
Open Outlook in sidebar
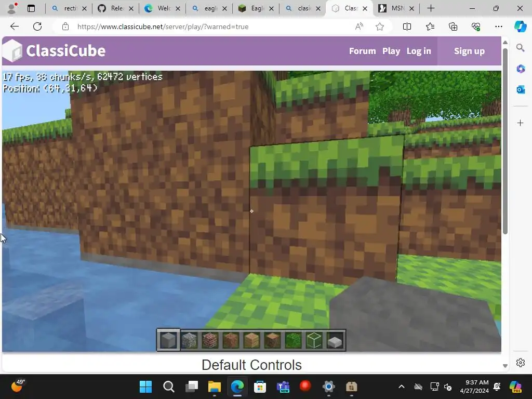tap(521, 89)
